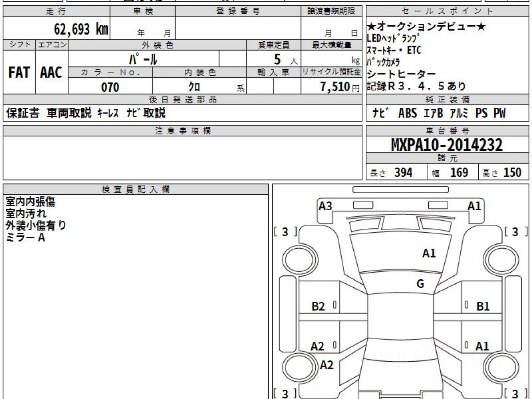Click the リサイクル預託金 header

[x=331, y=73]
